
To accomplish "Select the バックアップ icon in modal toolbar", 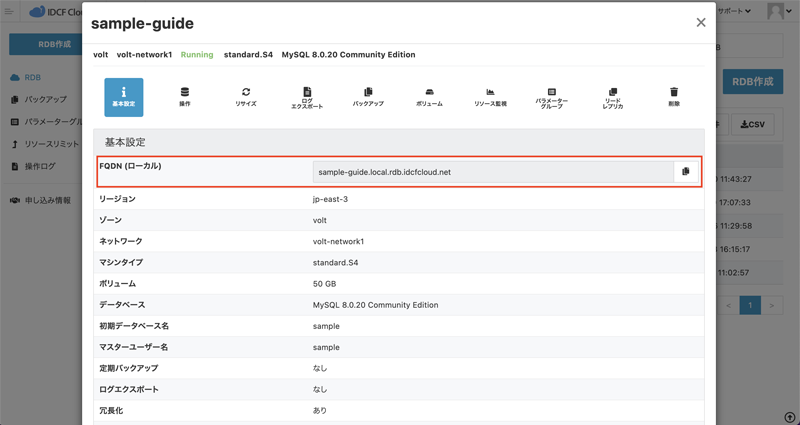I will (368, 97).
